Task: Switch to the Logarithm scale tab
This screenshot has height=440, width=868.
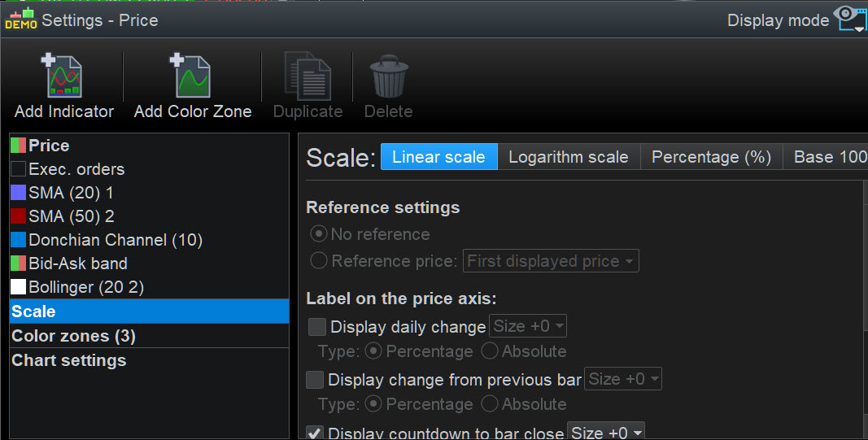Action: click(x=568, y=157)
